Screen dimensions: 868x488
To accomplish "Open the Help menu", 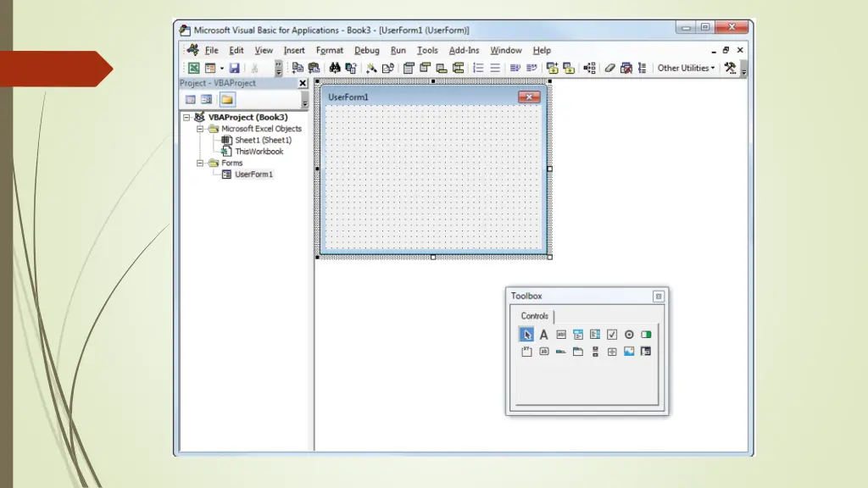I will pyautogui.click(x=542, y=50).
